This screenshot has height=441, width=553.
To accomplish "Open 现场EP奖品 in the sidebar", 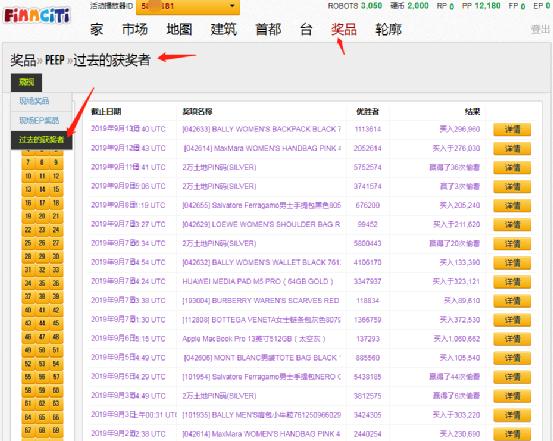I will [39, 121].
